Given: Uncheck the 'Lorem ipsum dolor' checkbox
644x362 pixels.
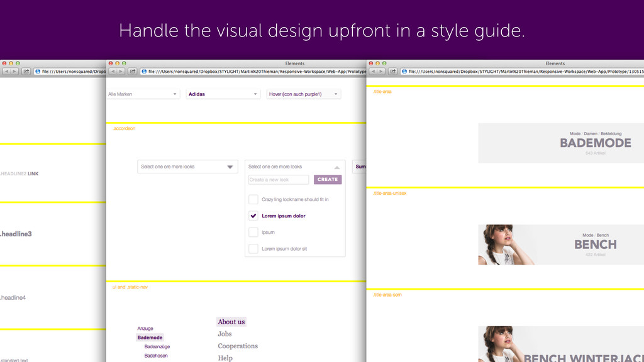Looking at the screenshot, I should pos(253,216).
